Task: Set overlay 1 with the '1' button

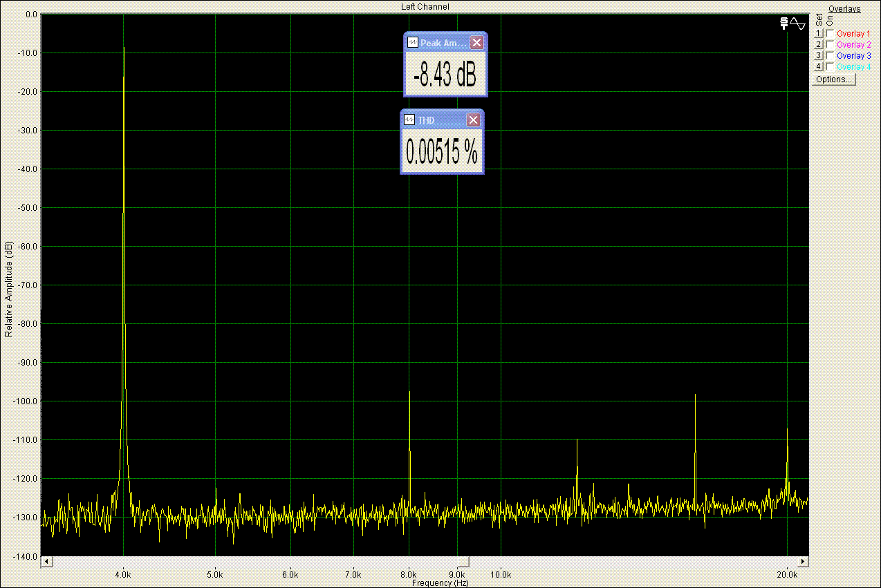Action: coord(819,34)
